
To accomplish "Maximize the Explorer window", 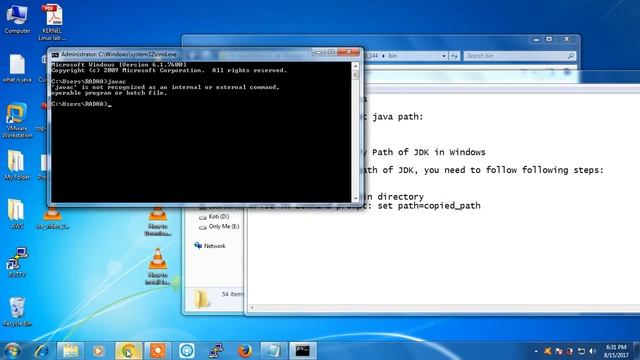I will [549, 39].
